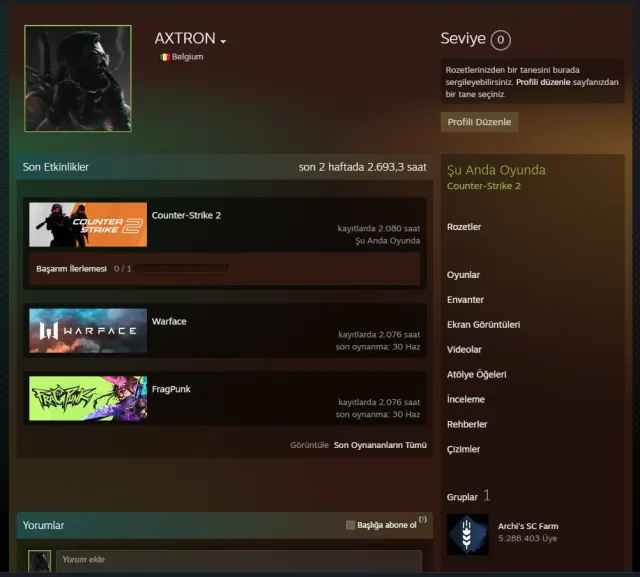
Task: Click the '0 / 1' achievement count
Action: pyautogui.click(x=122, y=269)
